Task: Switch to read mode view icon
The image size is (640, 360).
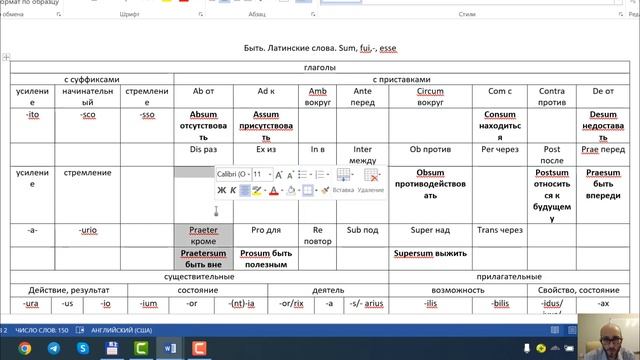Action: pos(555,330)
